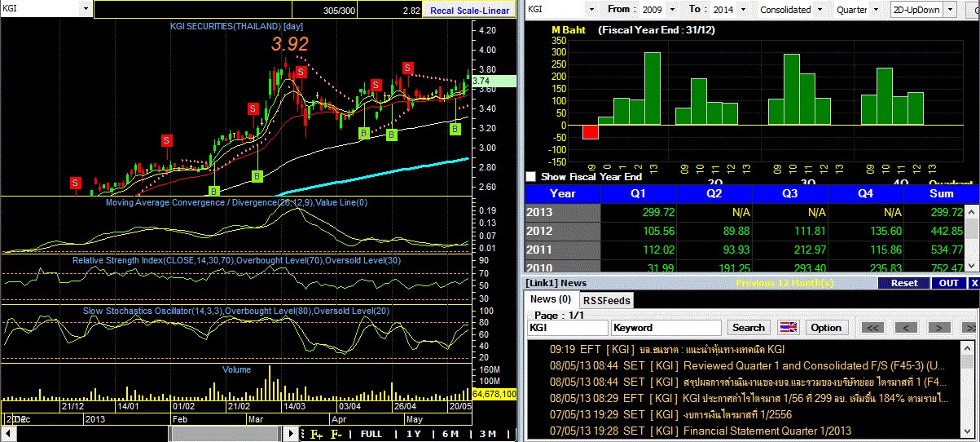The image size is (980, 442).
Task: Click the news Search button
Action: pos(749,327)
